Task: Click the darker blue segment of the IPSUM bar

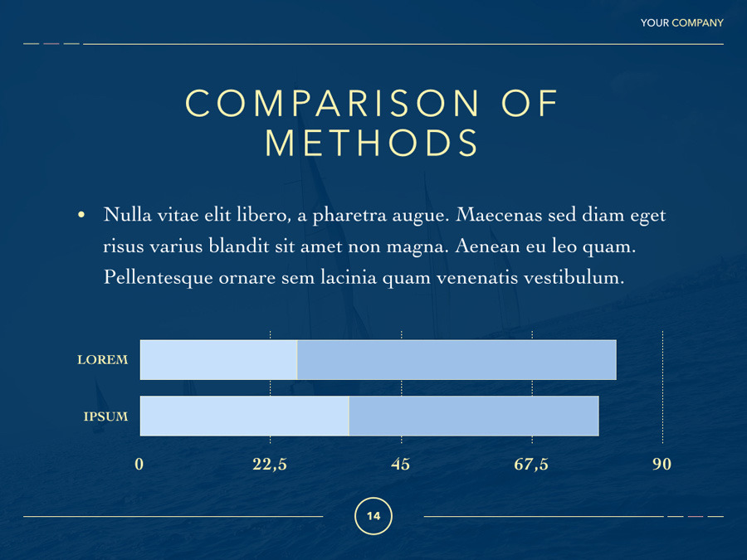Action: (x=473, y=416)
